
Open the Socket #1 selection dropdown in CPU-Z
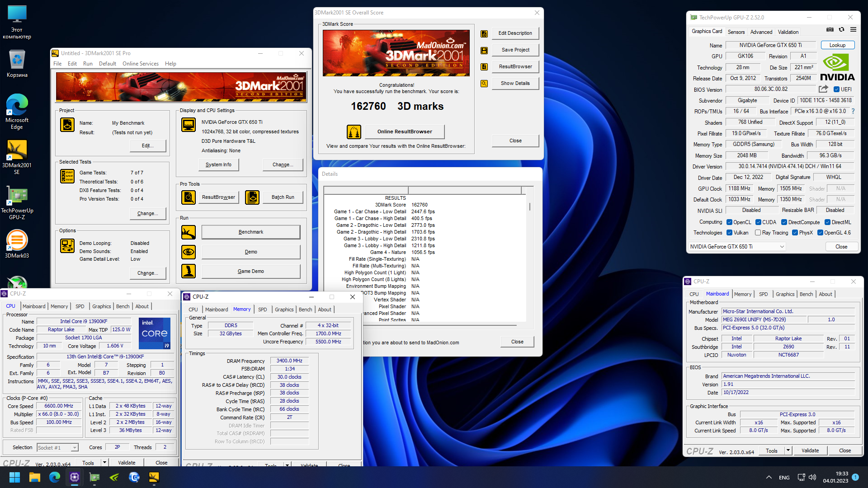(x=57, y=448)
